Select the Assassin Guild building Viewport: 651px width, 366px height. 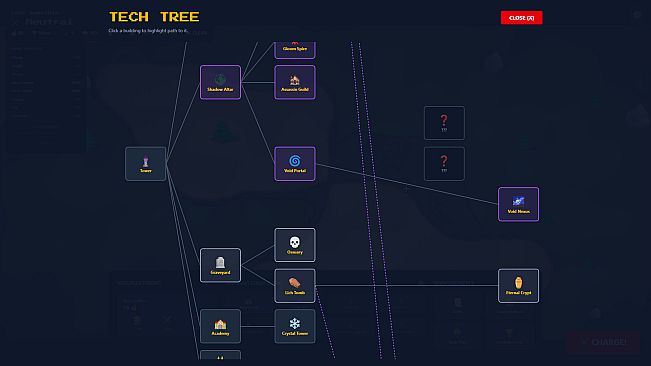point(295,82)
